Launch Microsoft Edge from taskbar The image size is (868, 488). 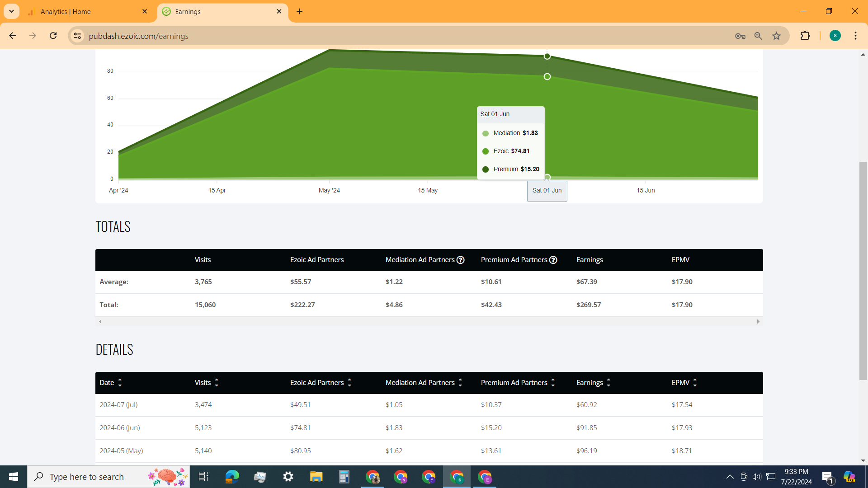click(232, 477)
